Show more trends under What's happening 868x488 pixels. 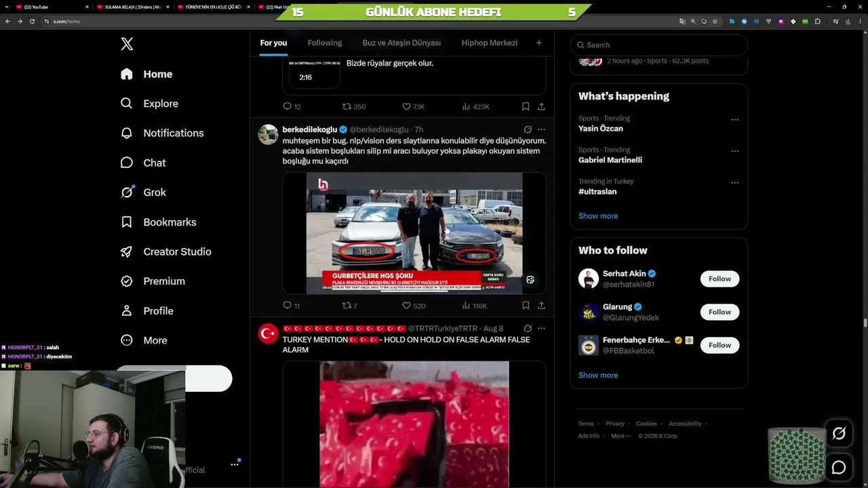click(x=598, y=216)
